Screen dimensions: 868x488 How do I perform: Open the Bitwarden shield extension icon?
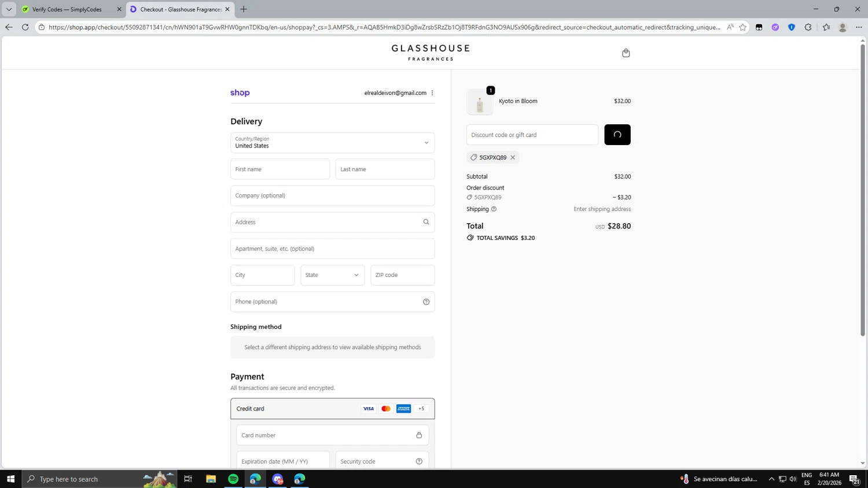(x=792, y=27)
